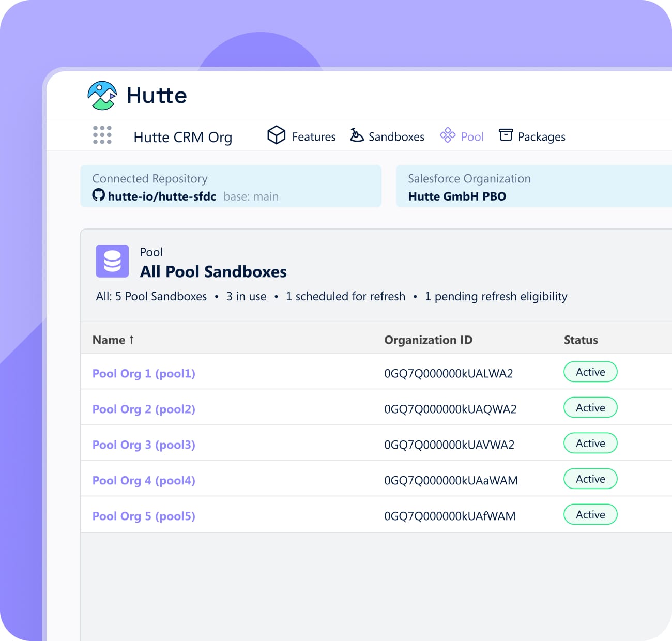Viewport: 672px width, 641px height.
Task: Click the purple Pool database icon
Action: [112, 261]
